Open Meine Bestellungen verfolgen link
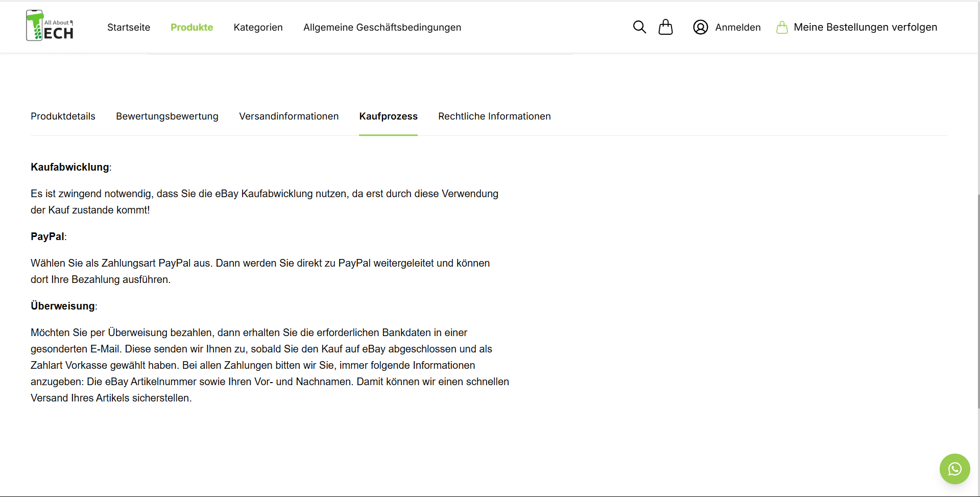The image size is (980, 497). [865, 27]
